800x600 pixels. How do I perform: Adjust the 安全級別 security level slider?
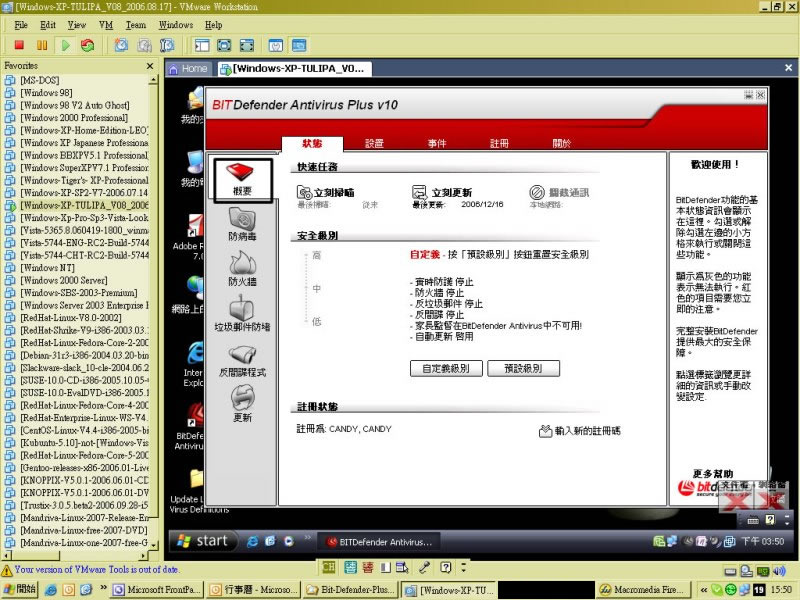point(306,288)
